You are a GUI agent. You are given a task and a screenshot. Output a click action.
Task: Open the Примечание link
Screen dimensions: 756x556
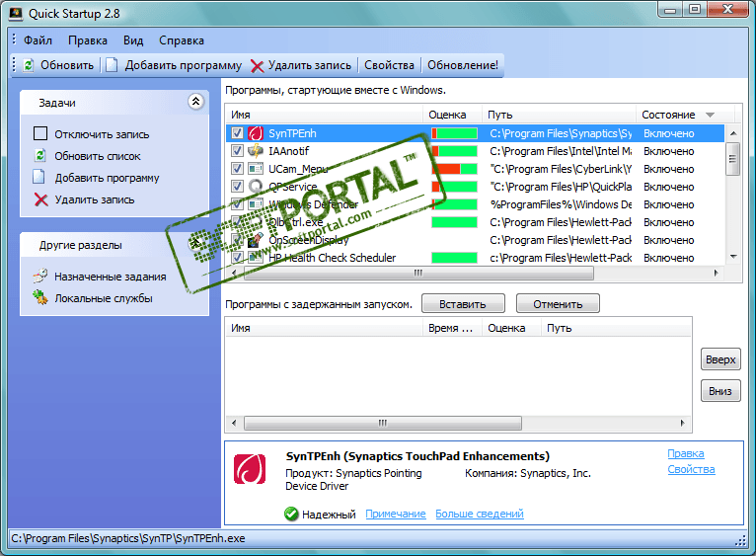[x=396, y=514]
